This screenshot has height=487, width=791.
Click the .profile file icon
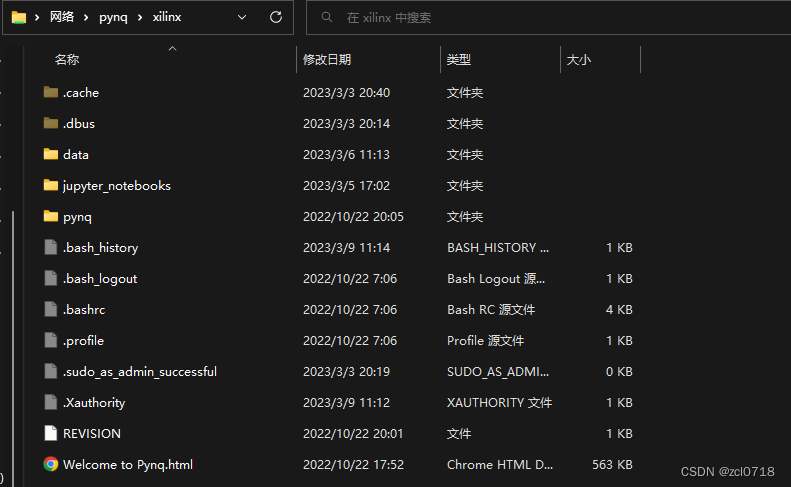coord(50,340)
